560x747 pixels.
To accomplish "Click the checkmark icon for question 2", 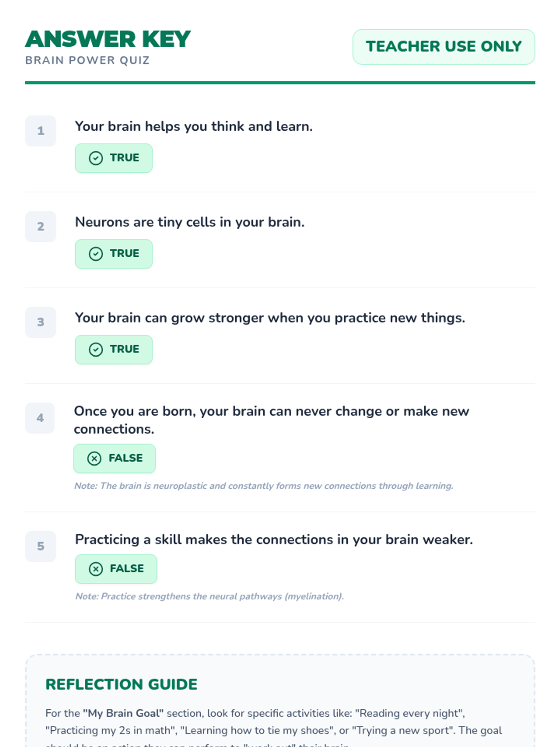I will point(96,254).
